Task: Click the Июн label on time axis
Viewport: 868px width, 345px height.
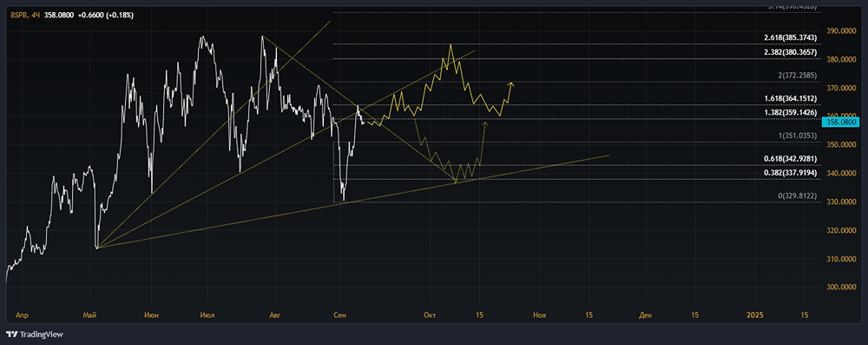Action: point(151,315)
